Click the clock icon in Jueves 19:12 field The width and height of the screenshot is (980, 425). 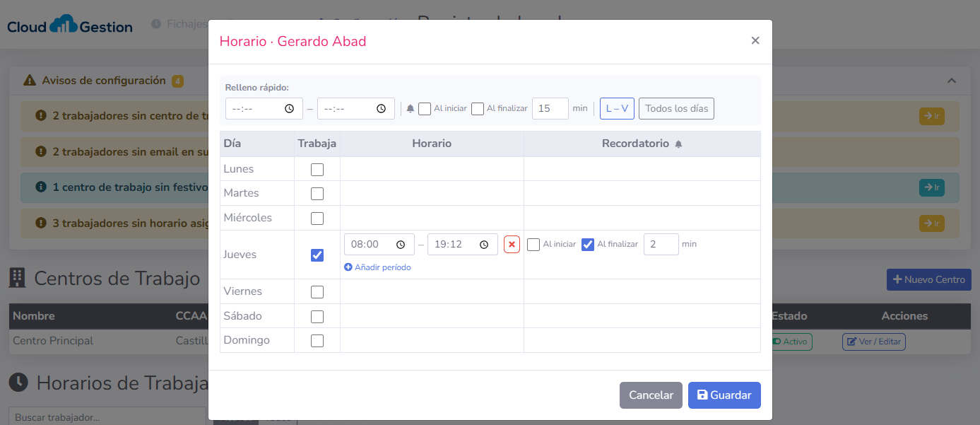[484, 245]
